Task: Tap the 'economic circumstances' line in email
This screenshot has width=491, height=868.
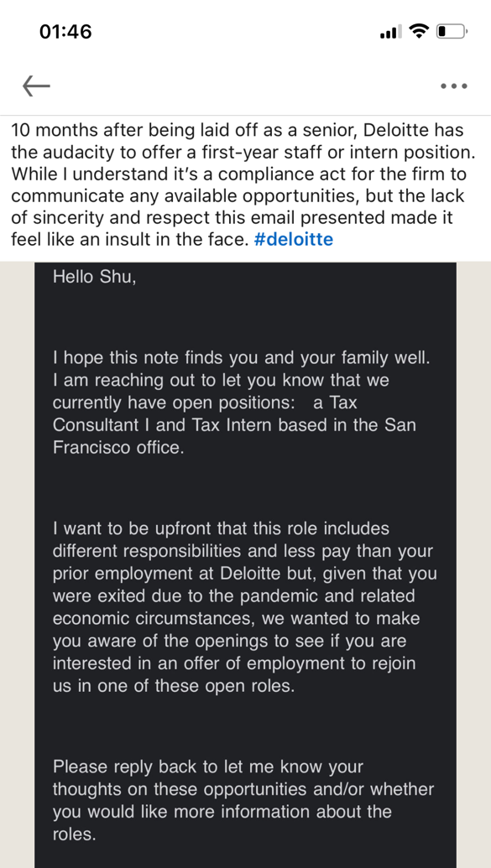Action: 236,618
